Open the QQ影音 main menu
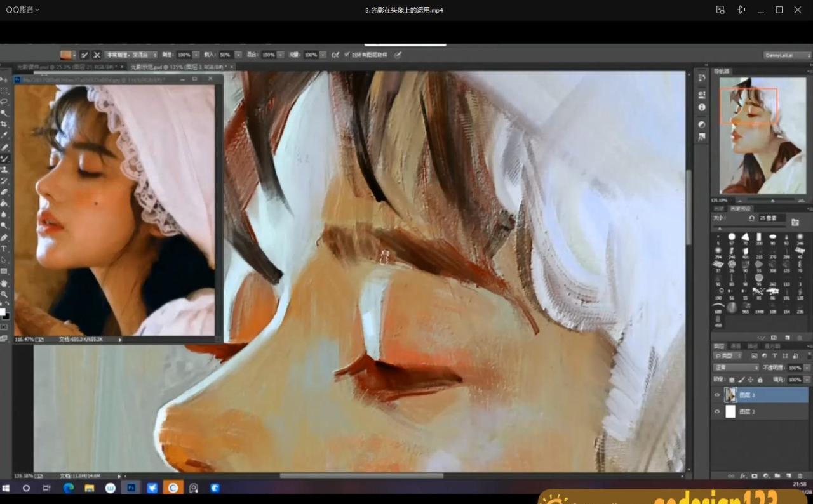Viewport: 813px width, 504px height. tap(23, 10)
